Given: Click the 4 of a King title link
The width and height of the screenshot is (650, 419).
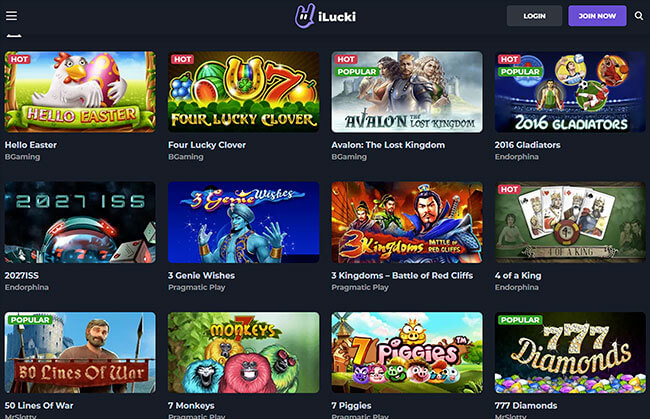Looking at the screenshot, I should (518, 276).
